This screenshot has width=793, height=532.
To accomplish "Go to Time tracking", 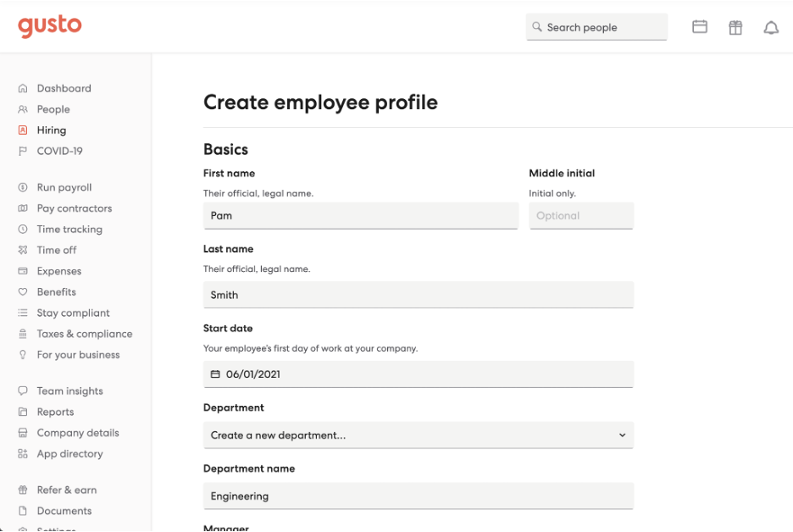I will click(x=69, y=229).
